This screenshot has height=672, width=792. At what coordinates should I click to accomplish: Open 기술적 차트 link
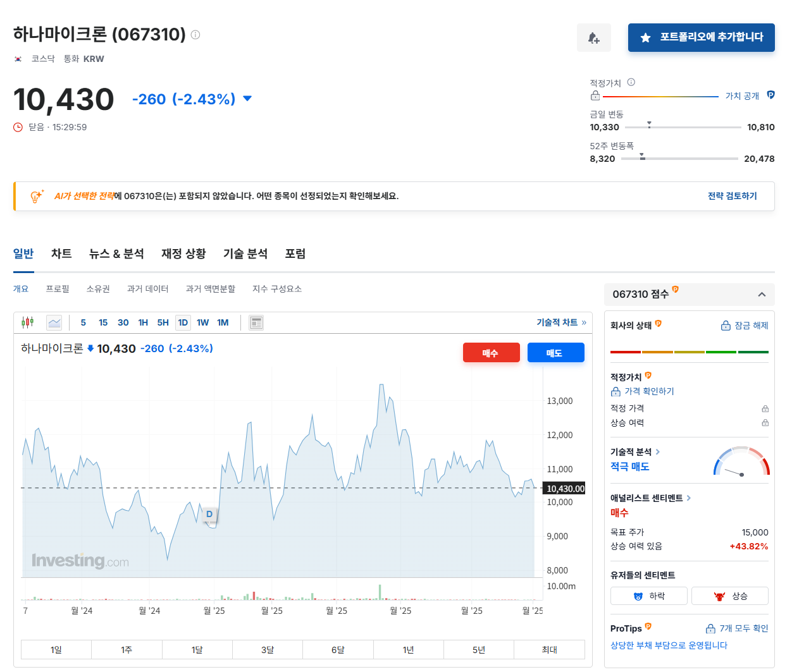pyautogui.click(x=562, y=322)
